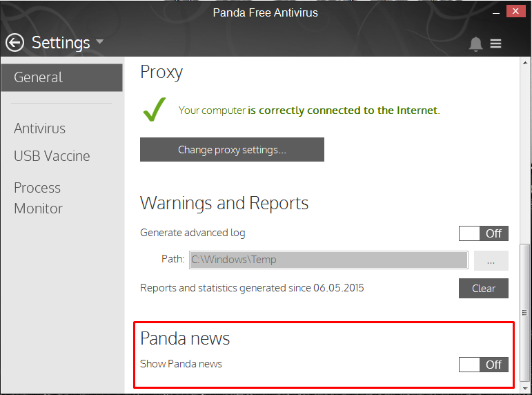532x395 pixels.
Task: Click the 'Reports and statistics generated since 06.05.2015' text
Action: click(252, 288)
